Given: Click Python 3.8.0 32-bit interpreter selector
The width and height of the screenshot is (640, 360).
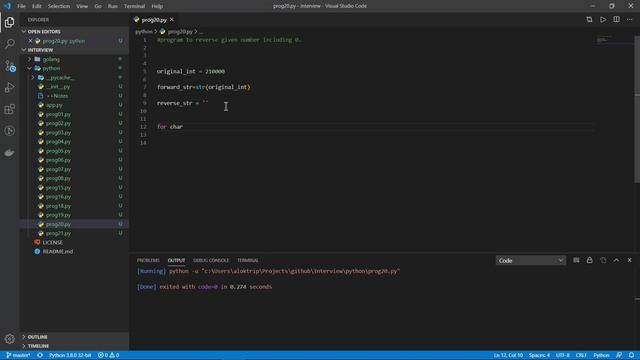Looking at the screenshot, I should click(x=70, y=356).
